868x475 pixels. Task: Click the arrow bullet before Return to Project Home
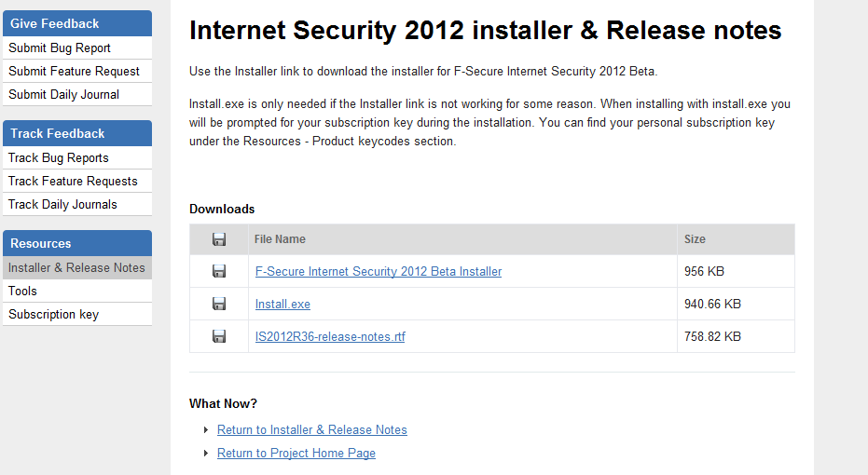tap(206, 454)
